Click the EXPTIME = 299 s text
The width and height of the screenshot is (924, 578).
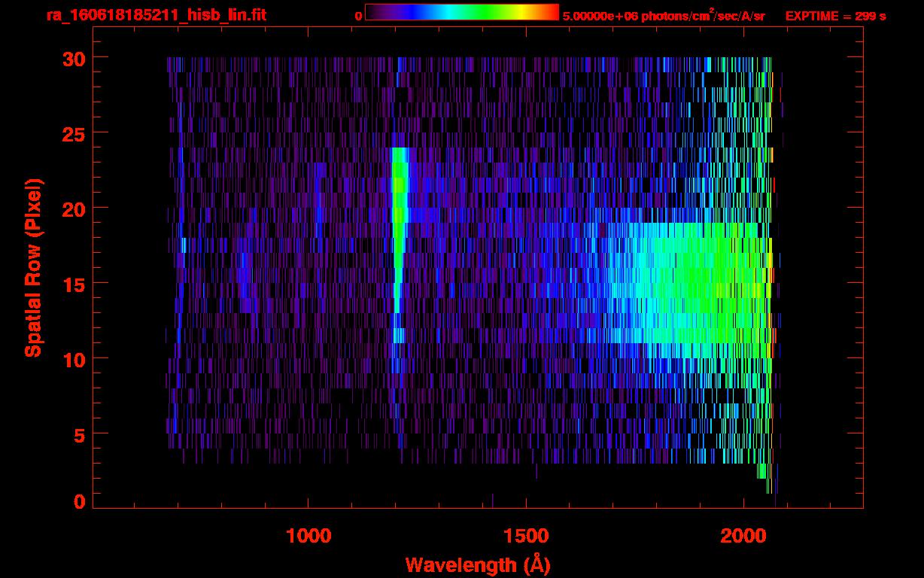835,16
